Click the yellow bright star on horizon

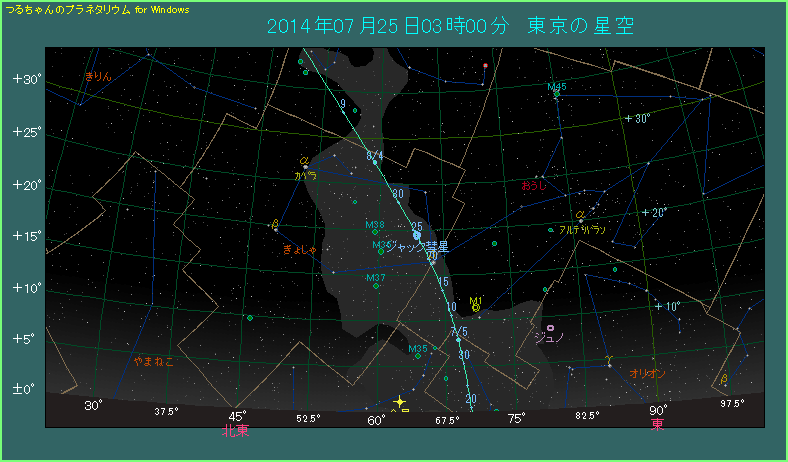[x=399, y=401]
